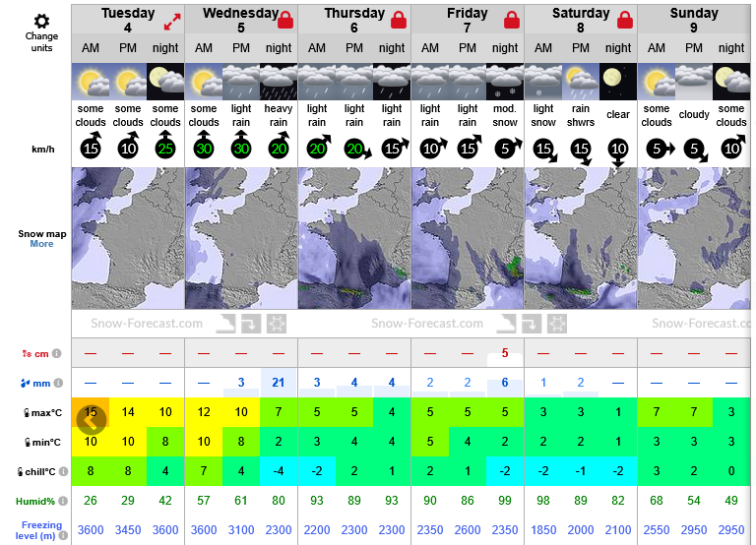
Task: Select the Tuesday 4 day header
Action: [128, 20]
